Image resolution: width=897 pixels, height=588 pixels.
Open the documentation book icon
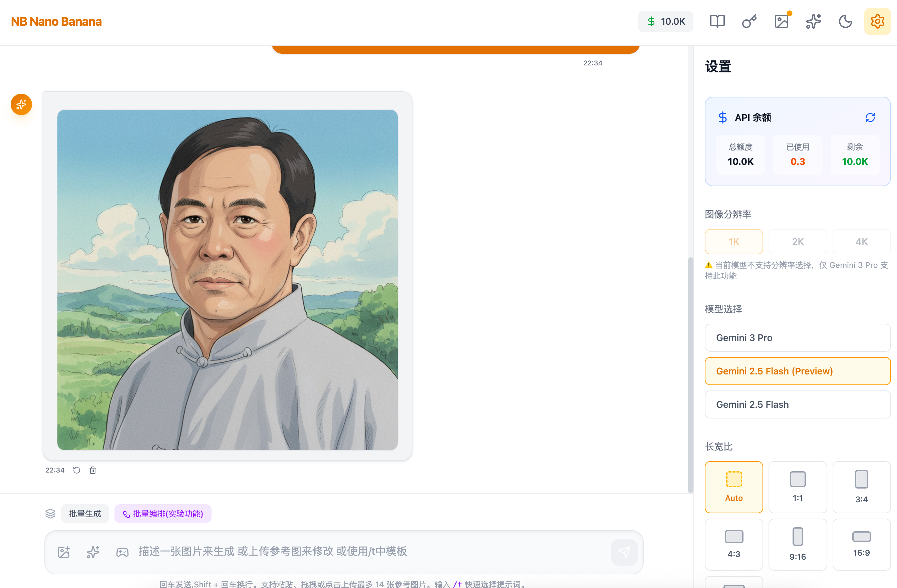(717, 21)
